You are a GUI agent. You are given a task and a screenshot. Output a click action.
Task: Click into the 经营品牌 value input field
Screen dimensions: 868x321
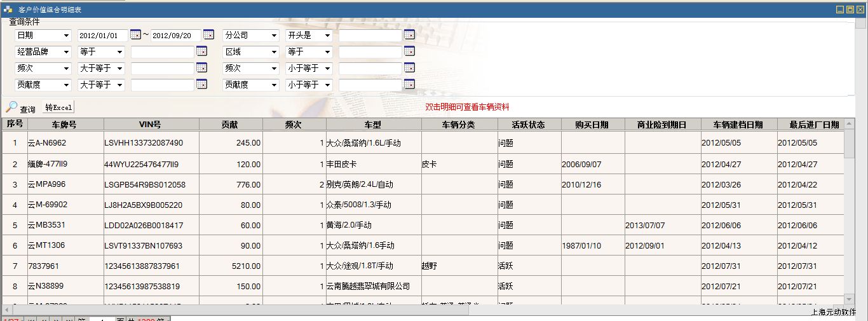pyautogui.click(x=162, y=52)
